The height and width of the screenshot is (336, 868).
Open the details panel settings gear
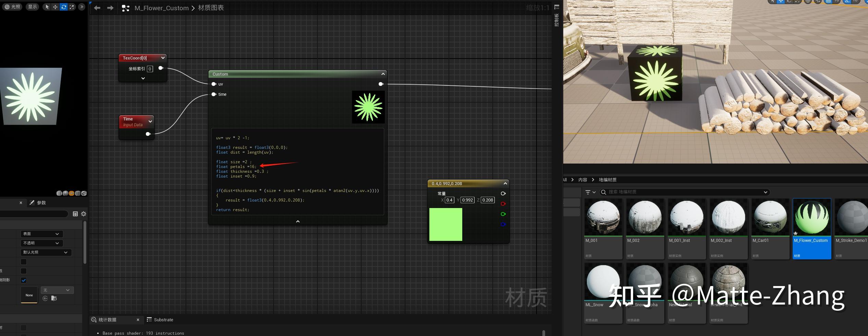pyautogui.click(x=84, y=214)
